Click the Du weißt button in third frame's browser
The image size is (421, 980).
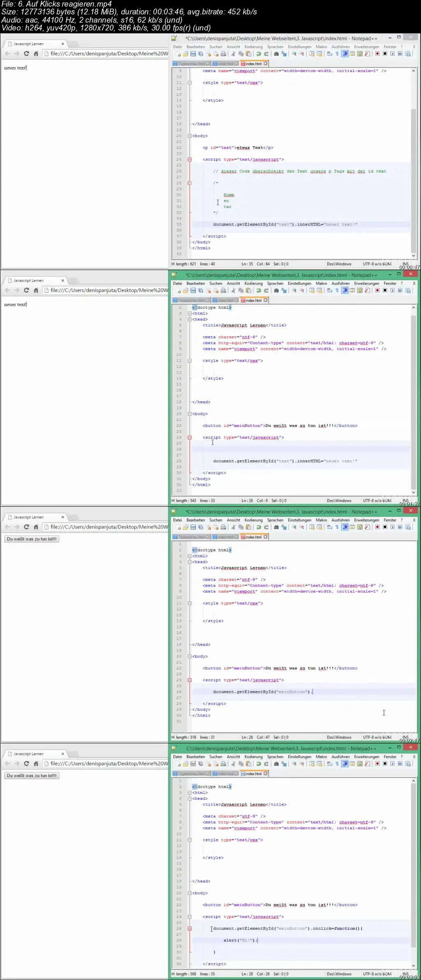point(32,539)
